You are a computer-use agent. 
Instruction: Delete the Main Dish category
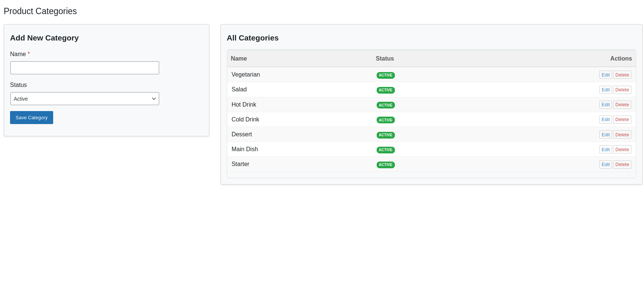pyautogui.click(x=622, y=150)
